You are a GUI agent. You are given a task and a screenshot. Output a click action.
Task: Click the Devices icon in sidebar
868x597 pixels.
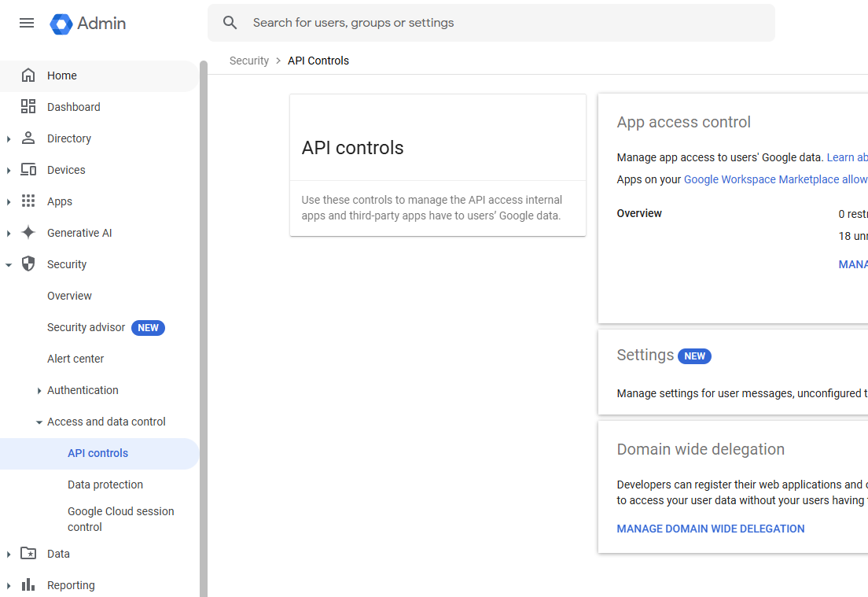pos(28,170)
